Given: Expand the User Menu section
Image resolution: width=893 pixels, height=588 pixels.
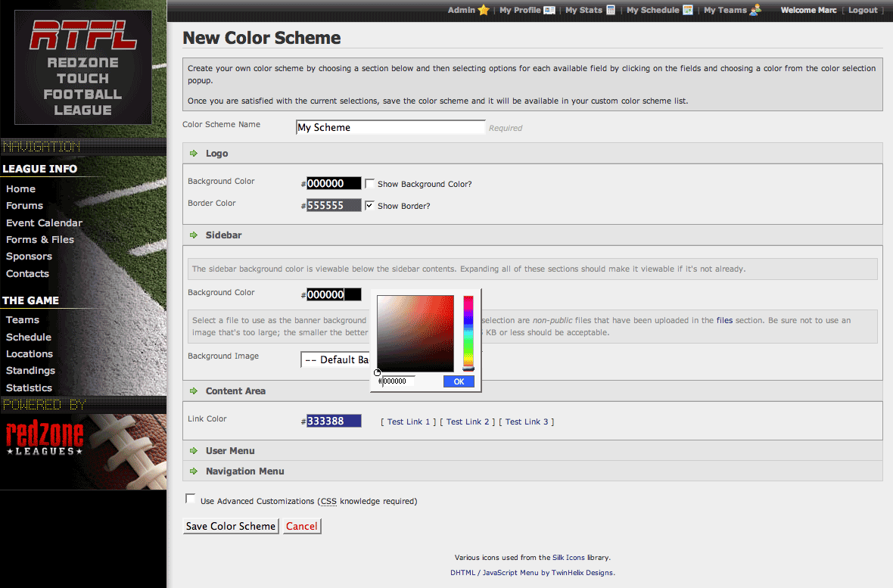Looking at the screenshot, I should click(x=230, y=451).
